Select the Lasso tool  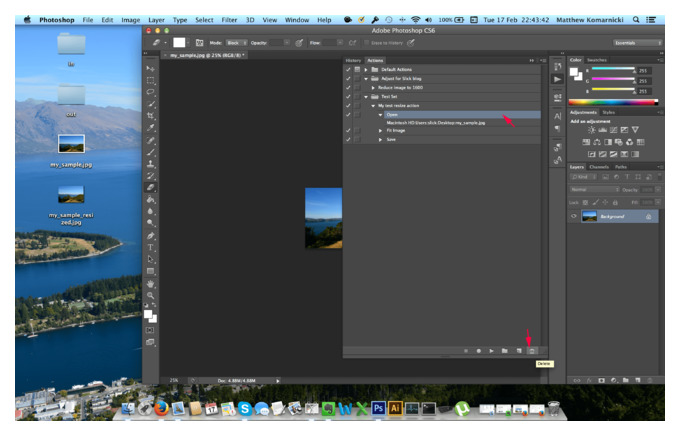coord(150,92)
